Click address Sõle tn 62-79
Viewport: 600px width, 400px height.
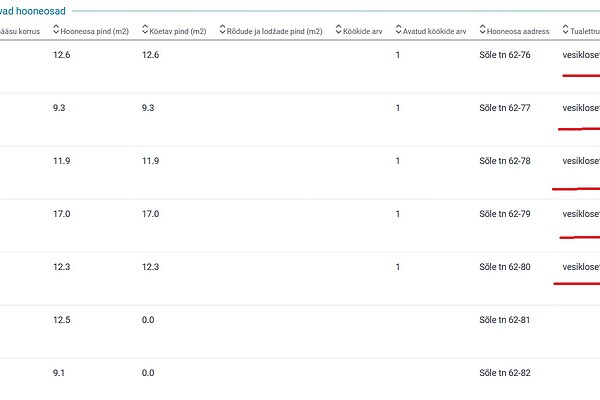(507, 214)
